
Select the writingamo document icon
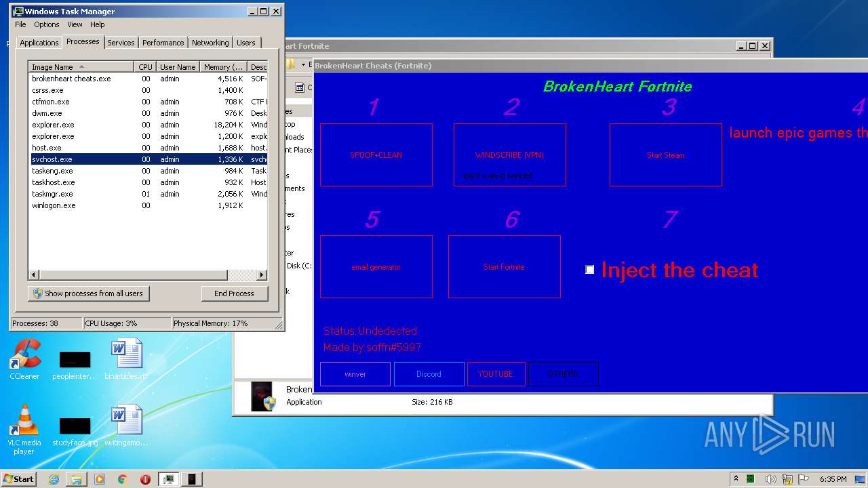[x=126, y=426]
